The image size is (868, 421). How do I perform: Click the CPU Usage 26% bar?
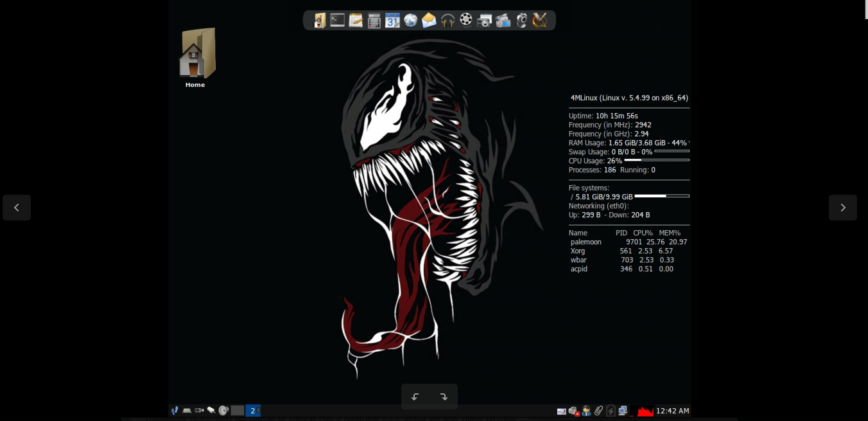(x=657, y=160)
